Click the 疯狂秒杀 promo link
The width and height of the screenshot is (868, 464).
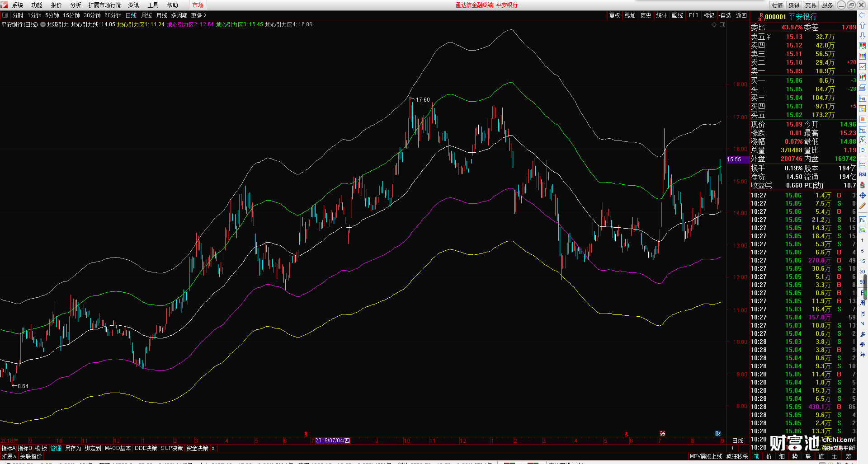tap(737, 456)
